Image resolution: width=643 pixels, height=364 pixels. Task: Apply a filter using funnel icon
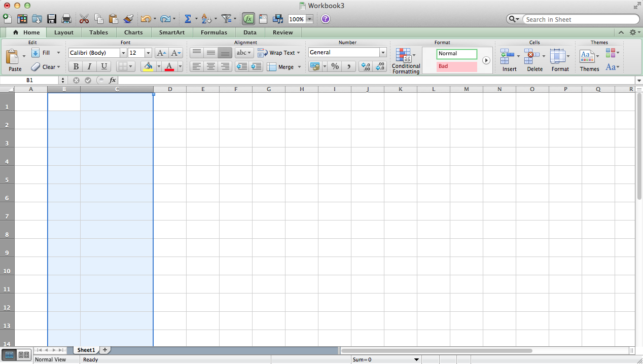point(226,19)
